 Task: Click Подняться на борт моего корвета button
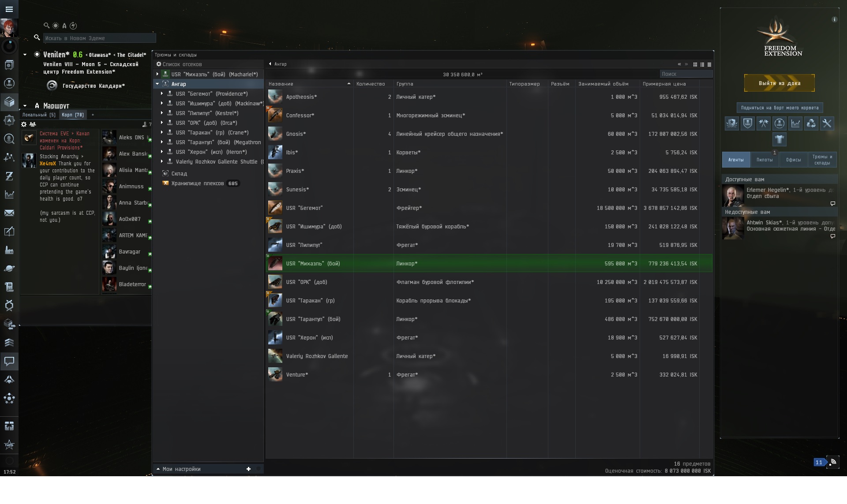tap(779, 108)
